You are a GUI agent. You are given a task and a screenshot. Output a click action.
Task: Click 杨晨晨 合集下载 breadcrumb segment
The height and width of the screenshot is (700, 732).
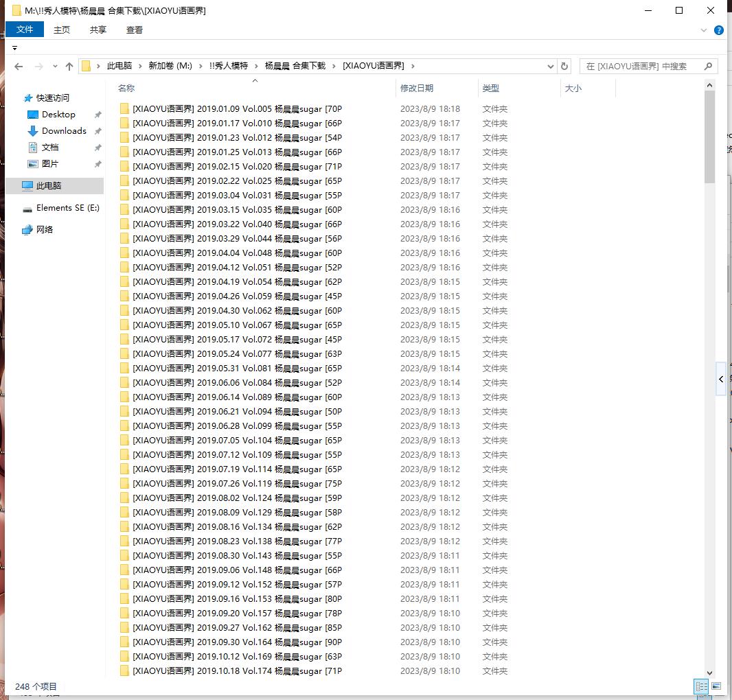pyautogui.click(x=295, y=66)
